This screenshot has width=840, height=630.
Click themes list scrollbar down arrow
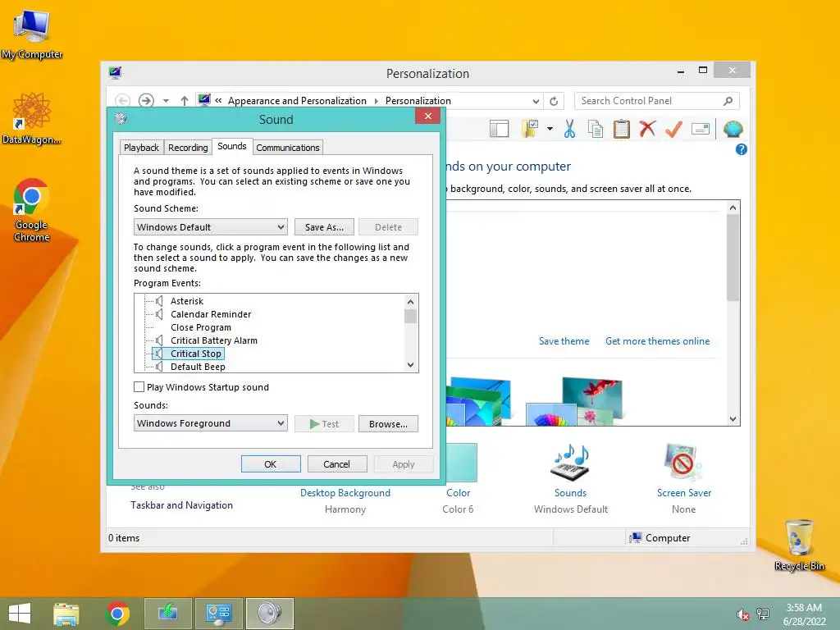(x=733, y=419)
